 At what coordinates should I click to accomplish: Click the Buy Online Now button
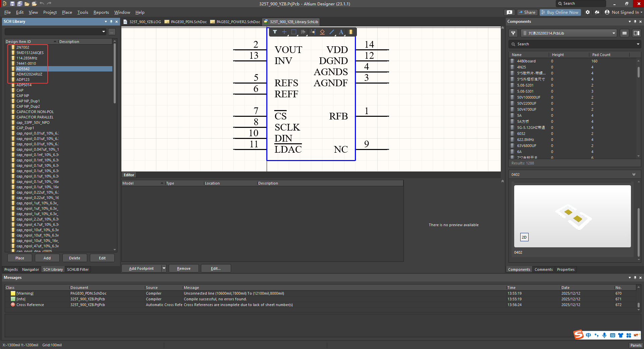tap(560, 12)
